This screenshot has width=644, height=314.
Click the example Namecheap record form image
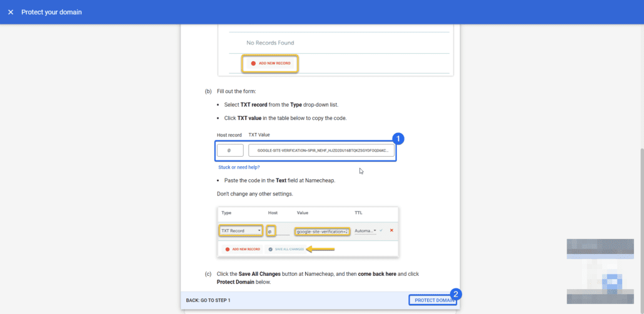point(308,232)
